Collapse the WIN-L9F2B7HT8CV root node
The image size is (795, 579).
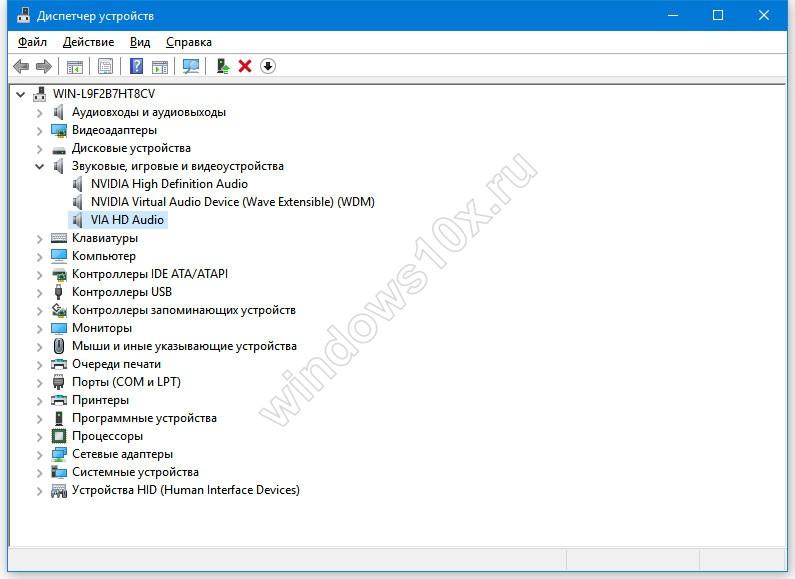point(21,94)
